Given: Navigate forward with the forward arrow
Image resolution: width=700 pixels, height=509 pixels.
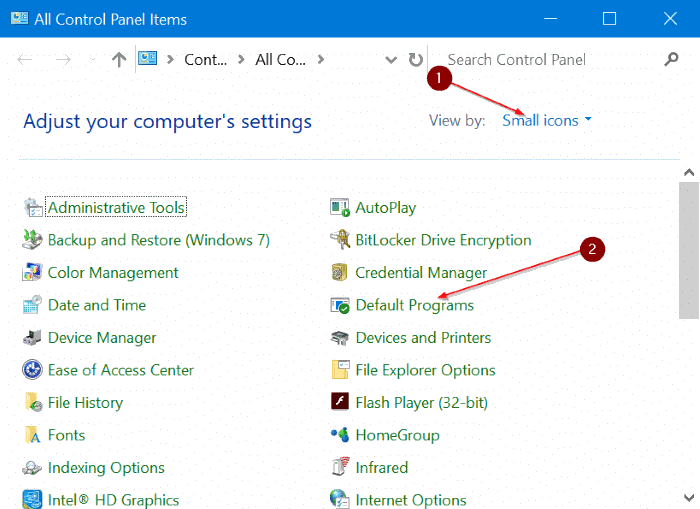Looking at the screenshot, I should pyautogui.click(x=63, y=59).
